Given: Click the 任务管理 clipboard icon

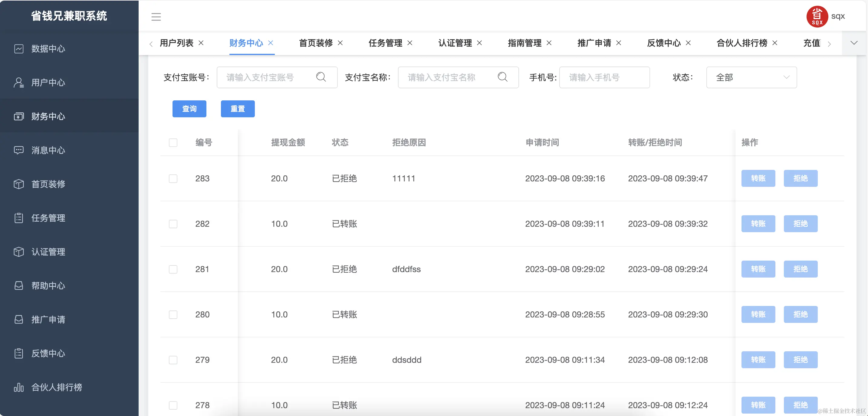Looking at the screenshot, I should 19,218.
